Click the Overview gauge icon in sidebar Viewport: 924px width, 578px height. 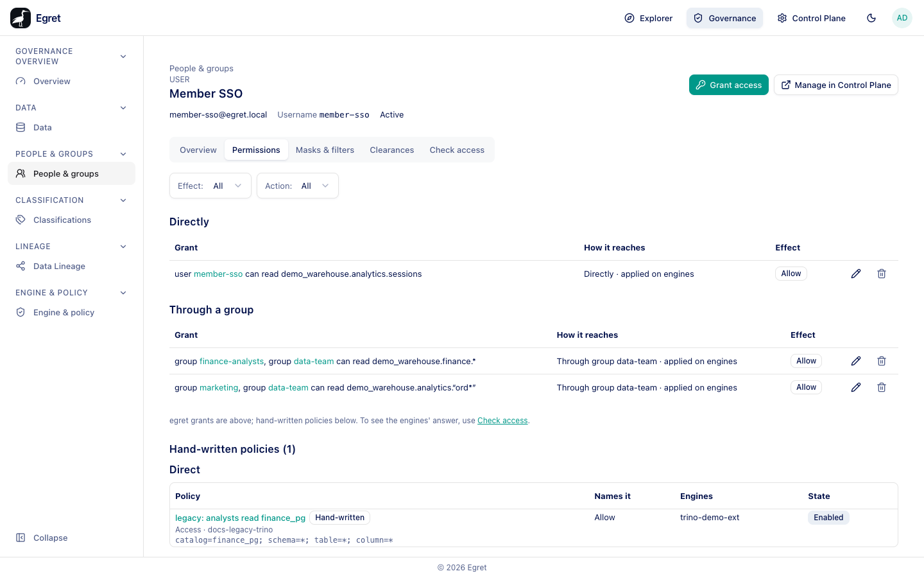21,82
